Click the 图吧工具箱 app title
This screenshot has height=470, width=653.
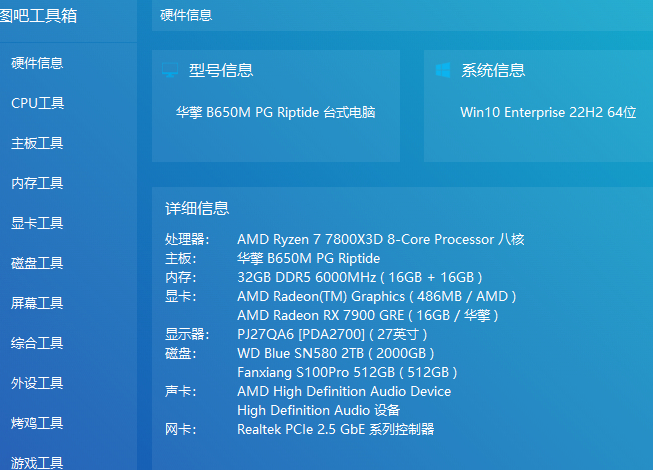38,16
